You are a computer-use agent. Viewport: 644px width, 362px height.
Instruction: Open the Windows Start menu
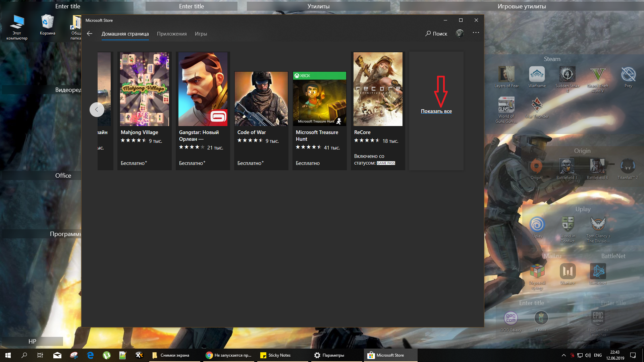tap(8, 355)
